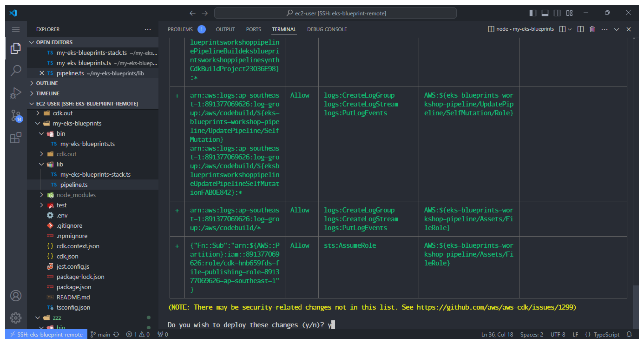Go forward using the right arrow
This screenshot has width=644, height=344.
tap(205, 13)
